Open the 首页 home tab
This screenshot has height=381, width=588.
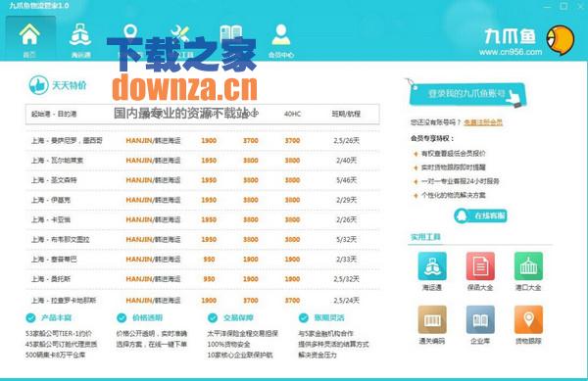point(30,38)
